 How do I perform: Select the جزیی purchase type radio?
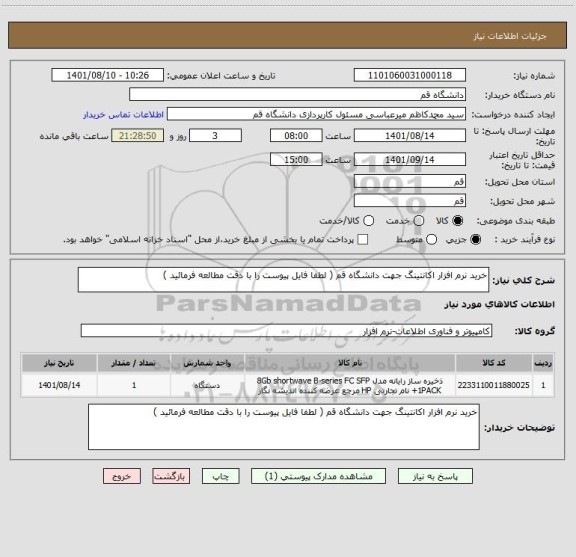click(x=476, y=240)
